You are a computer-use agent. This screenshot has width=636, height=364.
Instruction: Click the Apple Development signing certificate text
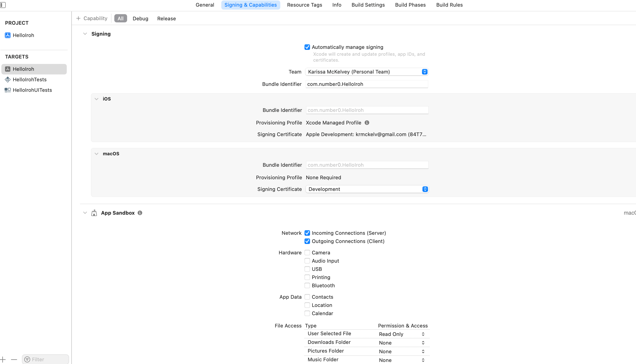pos(366,135)
